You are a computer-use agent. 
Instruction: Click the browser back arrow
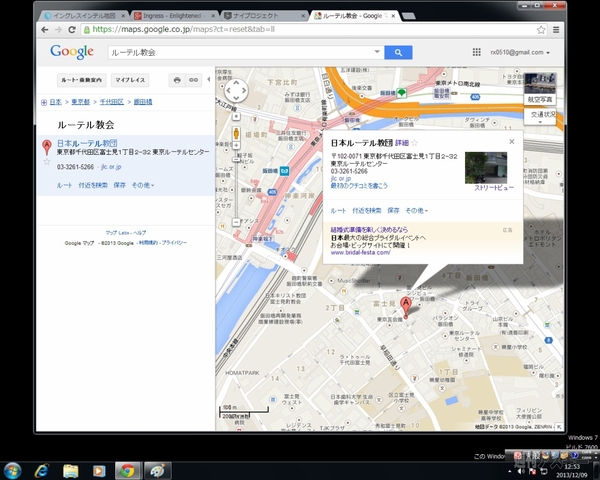pyautogui.click(x=45, y=29)
